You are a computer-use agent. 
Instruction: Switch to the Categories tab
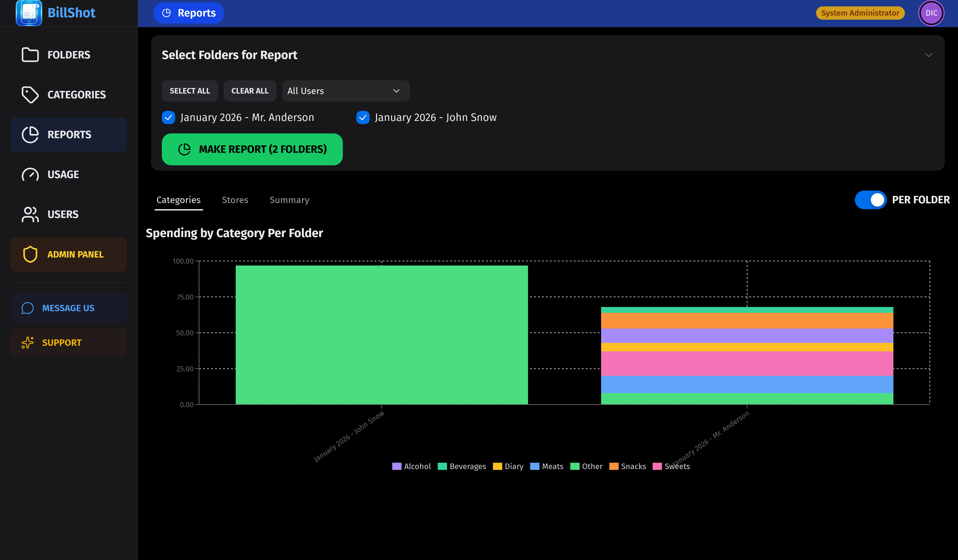(x=178, y=200)
